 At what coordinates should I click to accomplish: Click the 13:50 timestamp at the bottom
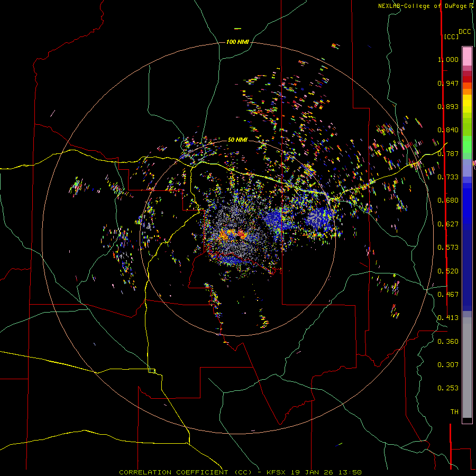(x=350, y=472)
